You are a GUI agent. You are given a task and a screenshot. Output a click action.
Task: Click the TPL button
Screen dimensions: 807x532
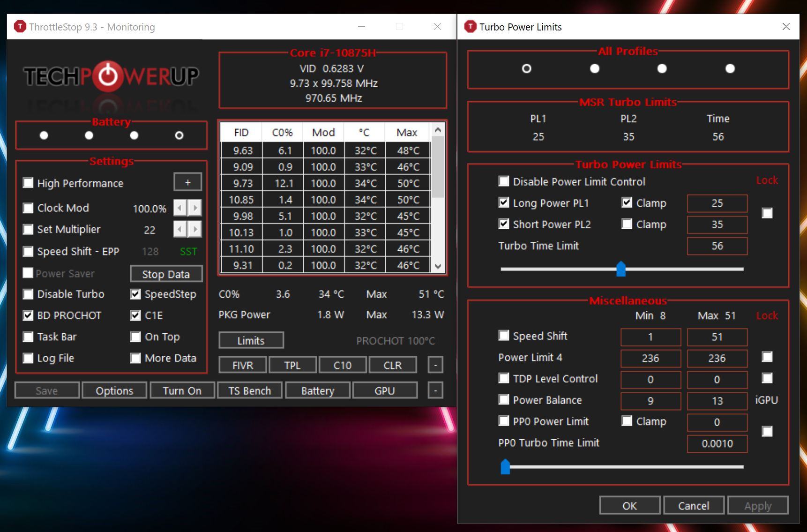click(292, 365)
